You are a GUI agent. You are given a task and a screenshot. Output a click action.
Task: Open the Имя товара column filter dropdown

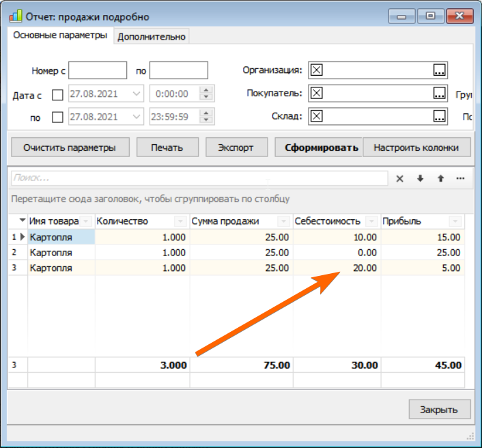(86, 221)
